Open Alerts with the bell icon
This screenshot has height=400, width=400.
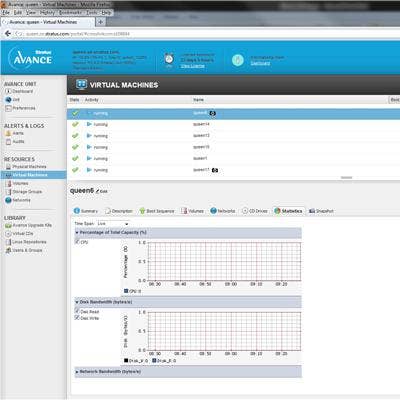pyautogui.click(x=8, y=133)
